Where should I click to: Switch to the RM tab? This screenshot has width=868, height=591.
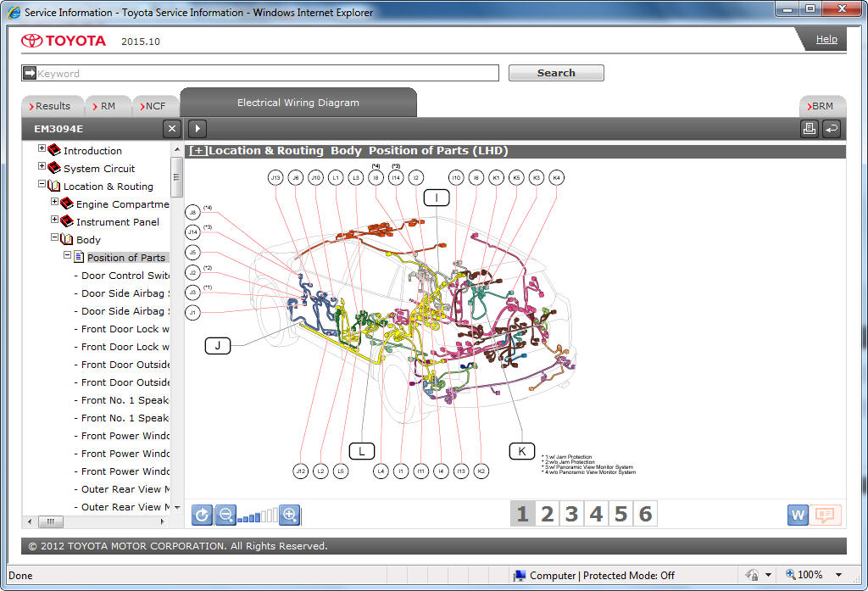(x=108, y=106)
